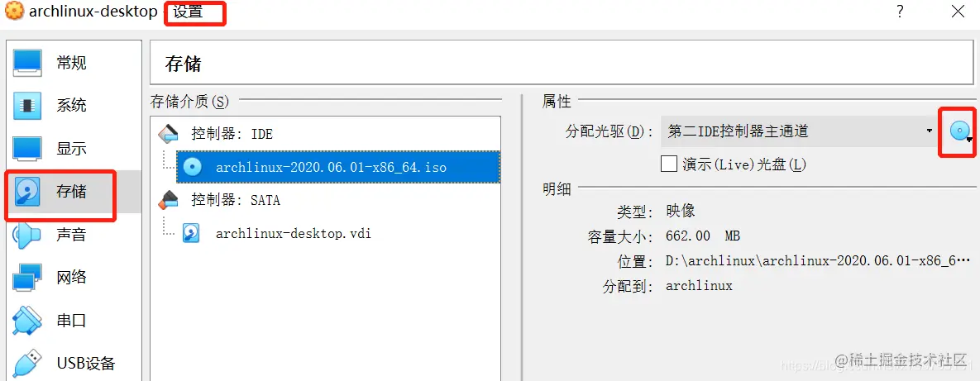Screen dimensions: 980x381
Task: Click the IDE controller icon
Action: tap(168, 133)
